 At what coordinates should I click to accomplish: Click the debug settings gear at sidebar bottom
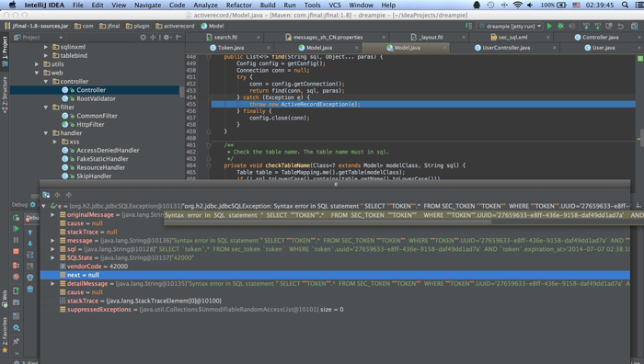(16, 327)
